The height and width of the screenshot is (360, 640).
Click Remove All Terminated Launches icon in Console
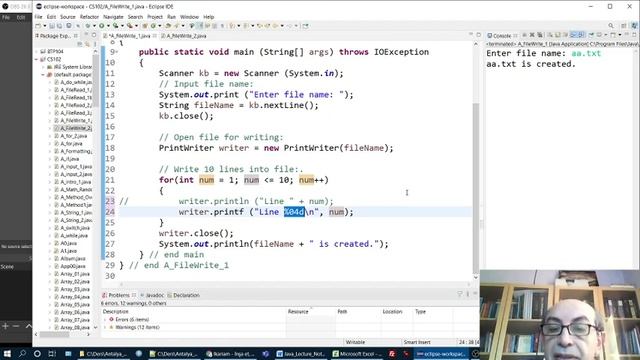click(x=540, y=36)
